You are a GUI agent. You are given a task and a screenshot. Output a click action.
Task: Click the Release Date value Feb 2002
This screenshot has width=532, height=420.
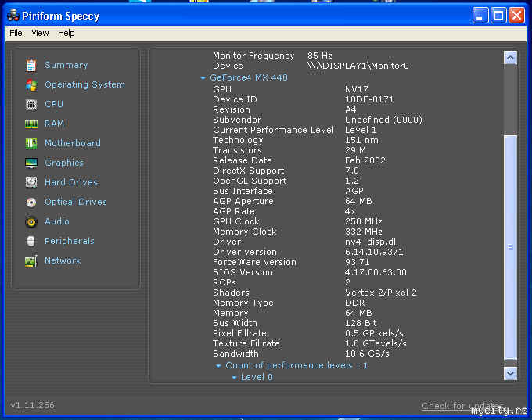(x=365, y=160)
